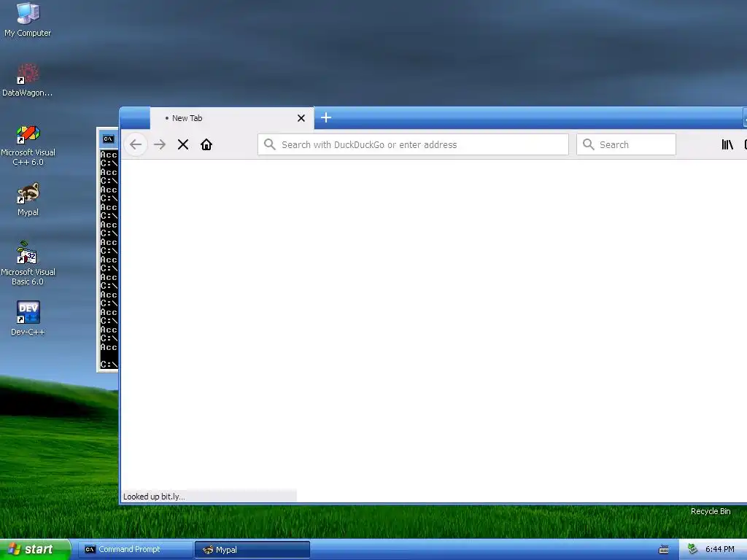Select the DataWagon desktop shortcut
The height and width of the screenshot is (560, 747).
tap(28, 79)
